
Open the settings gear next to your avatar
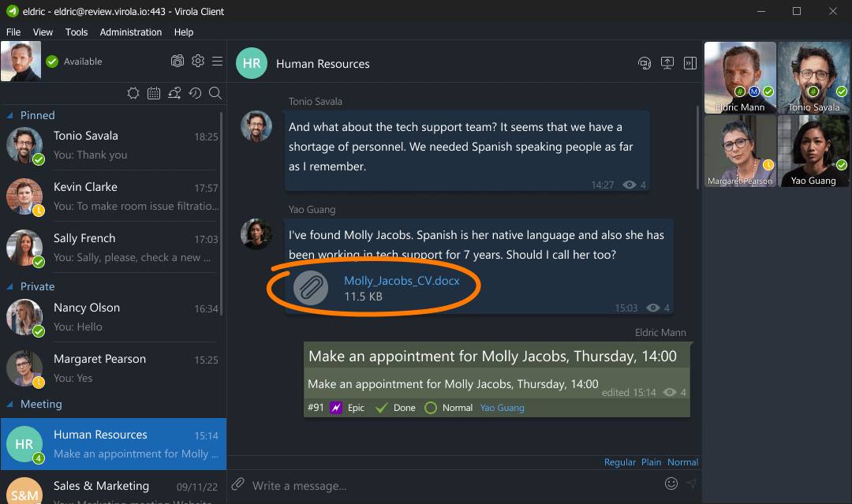coord(197,61)
